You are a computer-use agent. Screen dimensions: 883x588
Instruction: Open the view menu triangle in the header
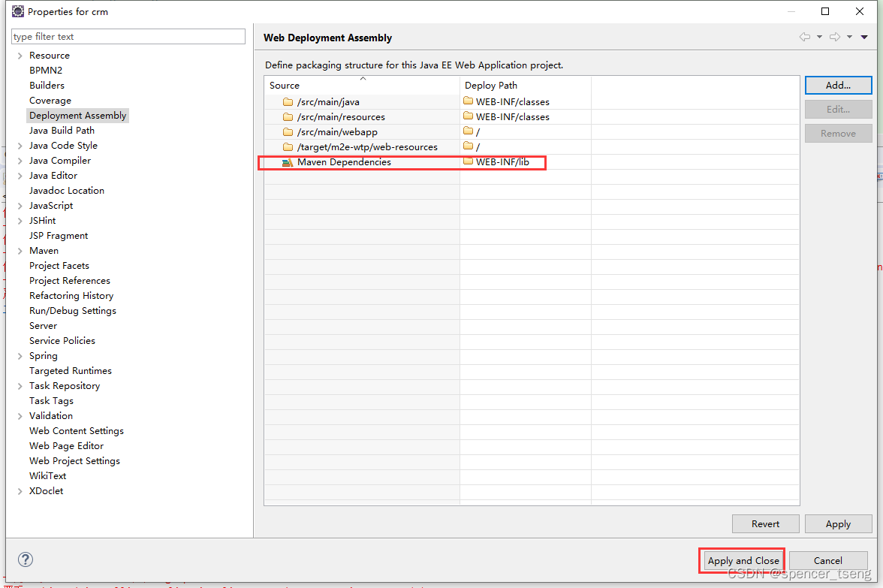(x=863, y=37)
